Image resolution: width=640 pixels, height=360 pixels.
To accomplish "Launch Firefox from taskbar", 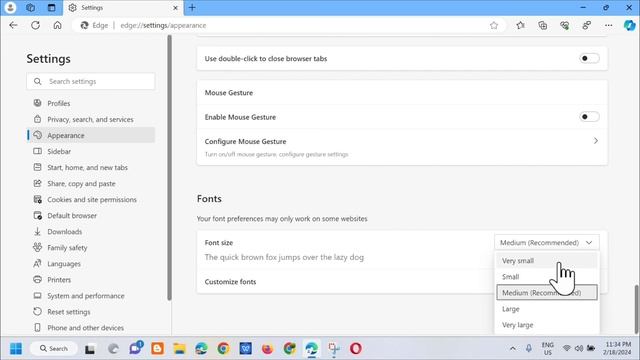I will tap(267, 349).
